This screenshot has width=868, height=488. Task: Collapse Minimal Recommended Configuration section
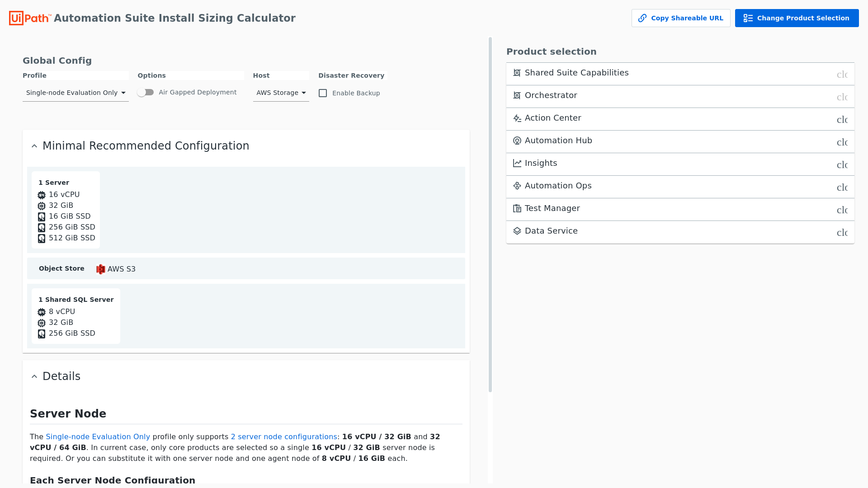coord(34,146)
